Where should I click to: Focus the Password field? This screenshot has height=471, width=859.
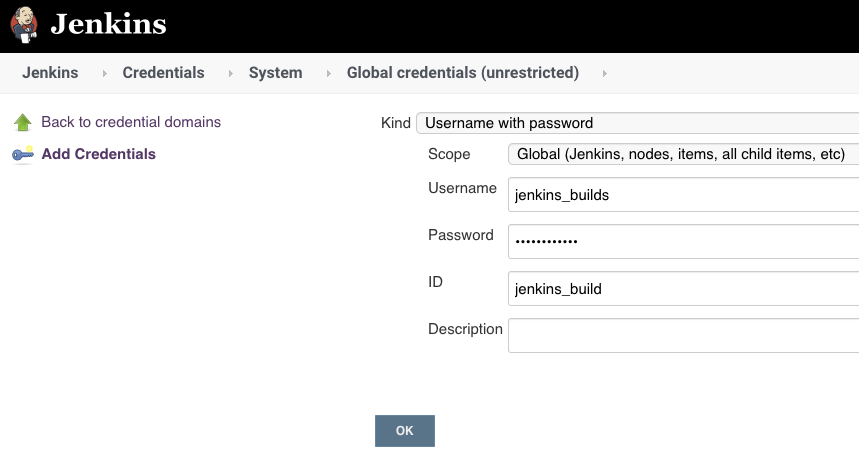tap(683, 242)
